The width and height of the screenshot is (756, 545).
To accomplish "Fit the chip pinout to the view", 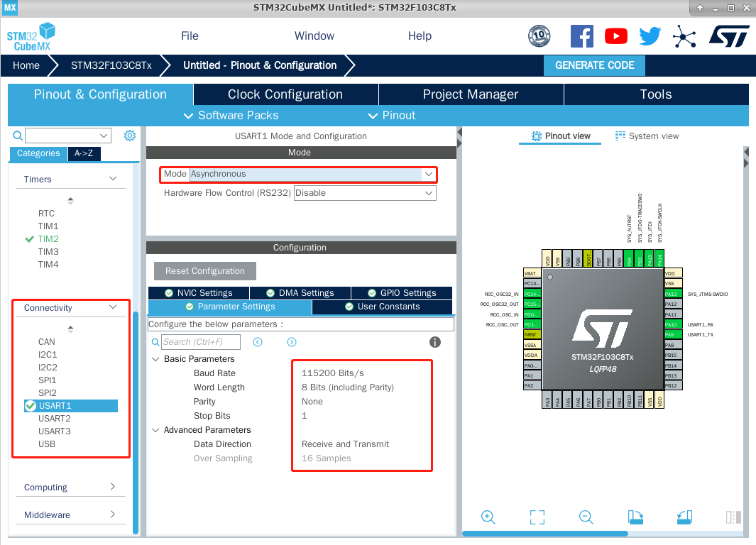I will point(537,517).
